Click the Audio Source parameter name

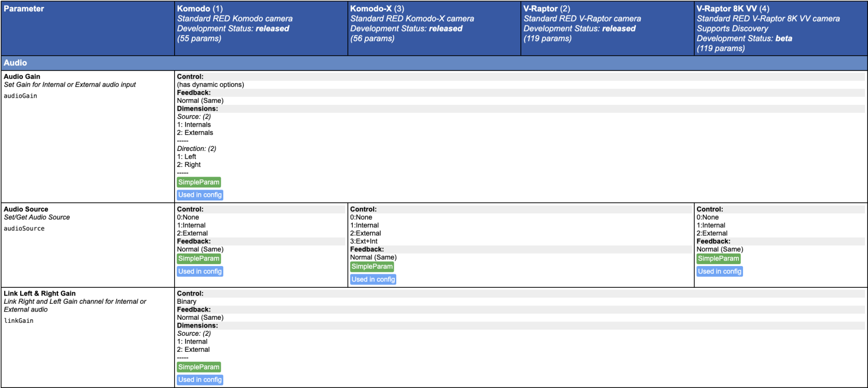tap(26, 209)
